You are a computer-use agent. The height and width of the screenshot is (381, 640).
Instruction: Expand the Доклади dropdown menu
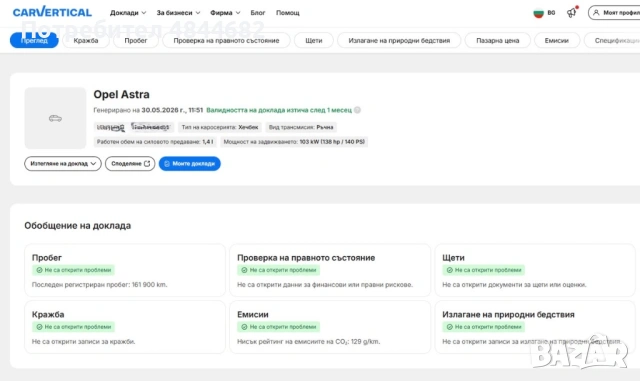click(x=128, y=13)
